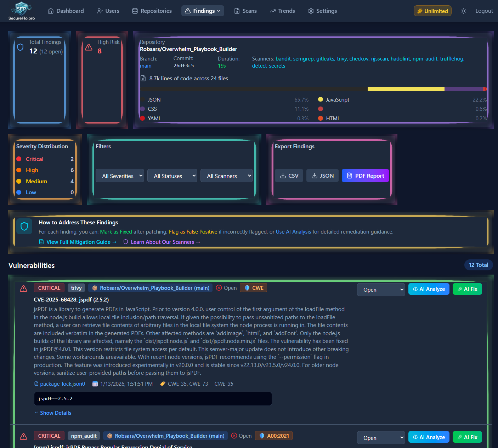Click the SecureFlo.pro logo
This screenshot has height=448, width=498.
tap(22, 11)
